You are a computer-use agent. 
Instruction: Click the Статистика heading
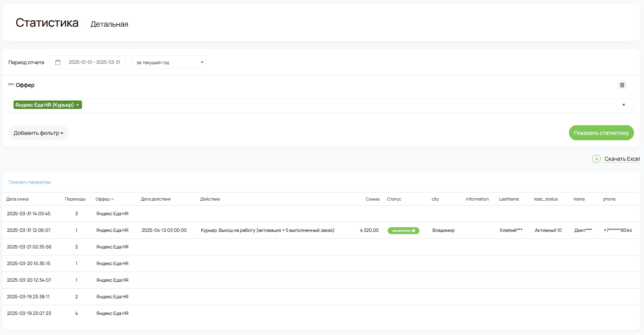[x=47, y=23]
